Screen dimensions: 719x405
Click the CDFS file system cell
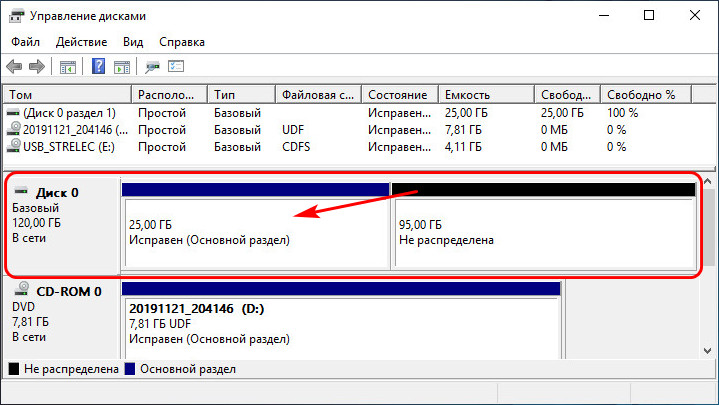point(296,147)
